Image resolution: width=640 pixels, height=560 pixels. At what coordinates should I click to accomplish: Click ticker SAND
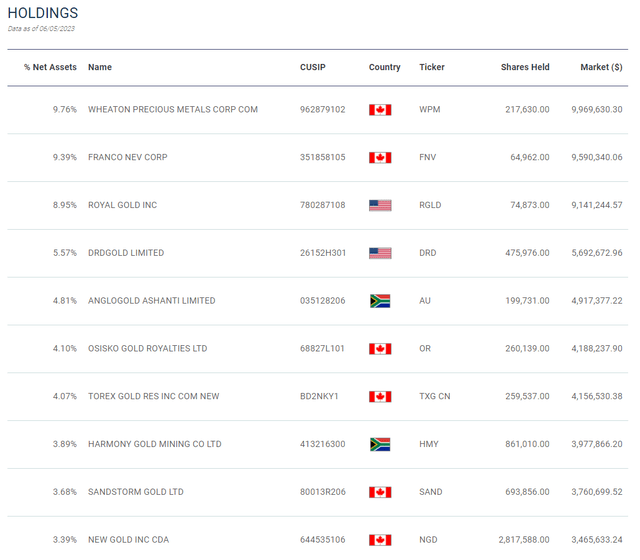point(431,491)
